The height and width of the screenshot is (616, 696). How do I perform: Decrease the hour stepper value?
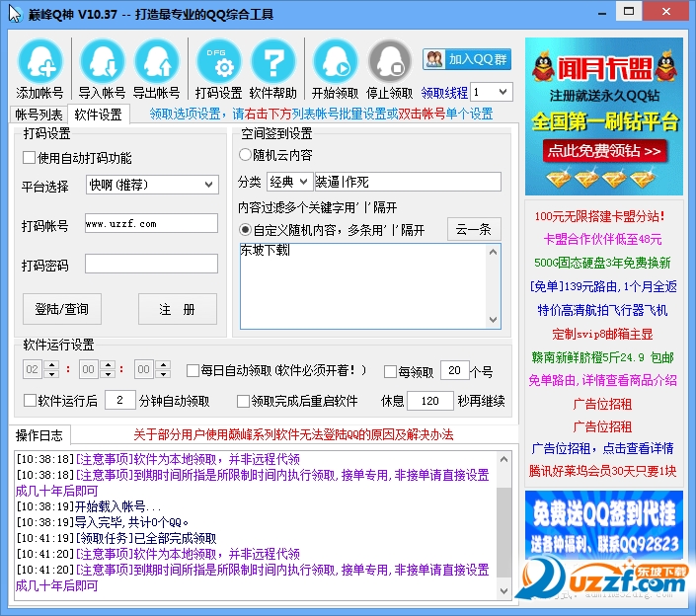(52, 374)
